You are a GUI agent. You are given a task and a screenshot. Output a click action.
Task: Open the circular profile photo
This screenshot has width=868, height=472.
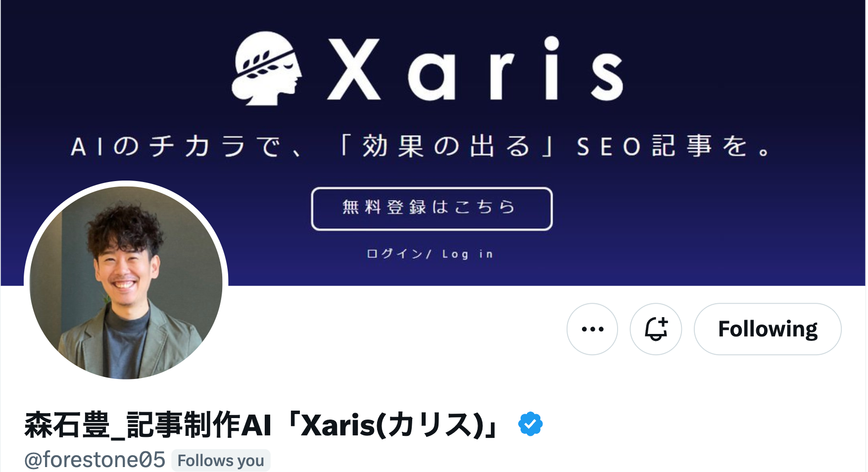point(126,283)
